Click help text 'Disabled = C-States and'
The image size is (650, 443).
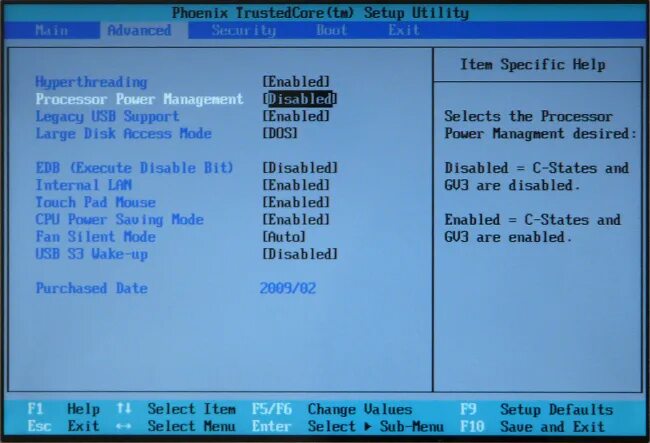(536, 168)
